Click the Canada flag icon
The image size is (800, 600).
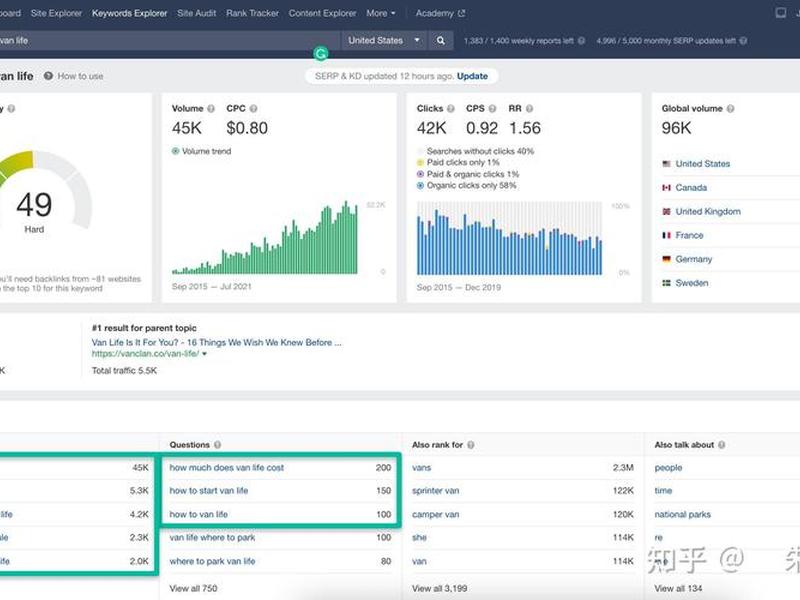(x=666, y=188)
